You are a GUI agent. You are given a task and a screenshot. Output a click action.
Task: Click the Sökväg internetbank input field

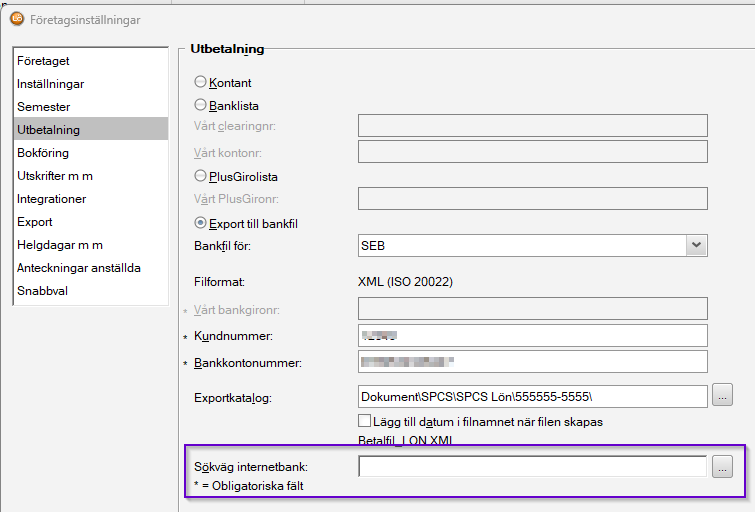533,466
